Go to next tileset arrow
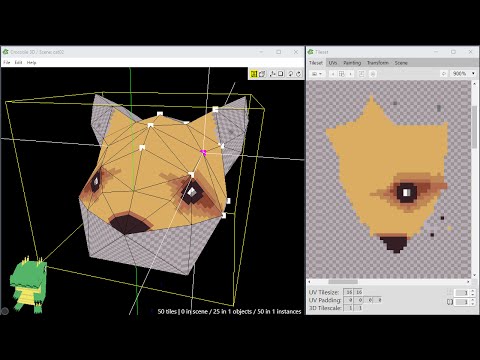Screen dimensions: 480x360 coord(350,74)
